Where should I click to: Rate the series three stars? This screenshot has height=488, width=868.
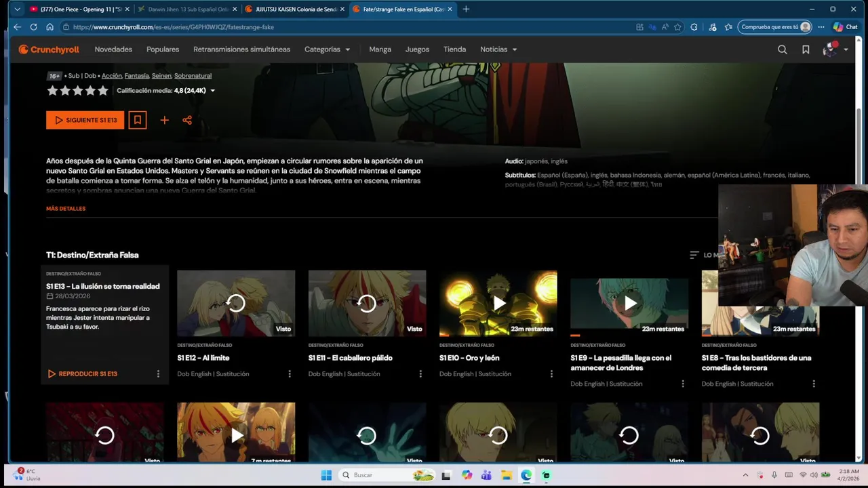tap(78, 91)
